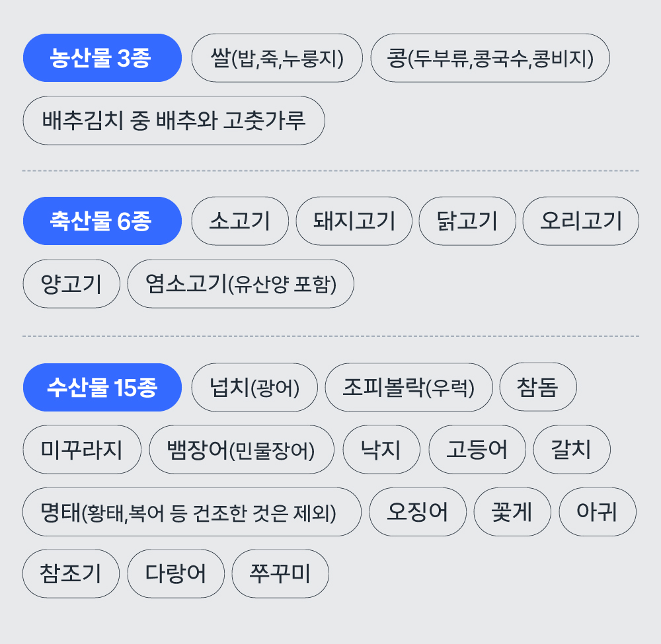This screenshot has width=661, height=644.
Task: Click the 꽃게 chip
Action: tap(512, 512)
